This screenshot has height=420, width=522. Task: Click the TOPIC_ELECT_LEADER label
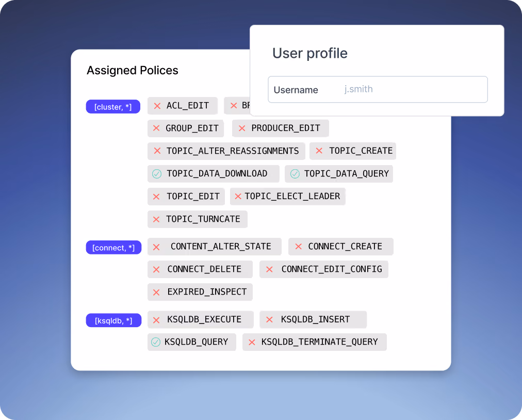click(292, 196)
